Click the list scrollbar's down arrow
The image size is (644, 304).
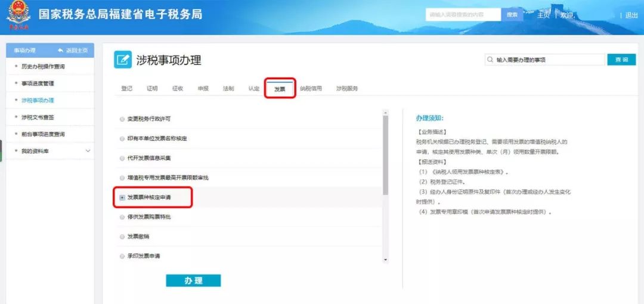point(385,259)
